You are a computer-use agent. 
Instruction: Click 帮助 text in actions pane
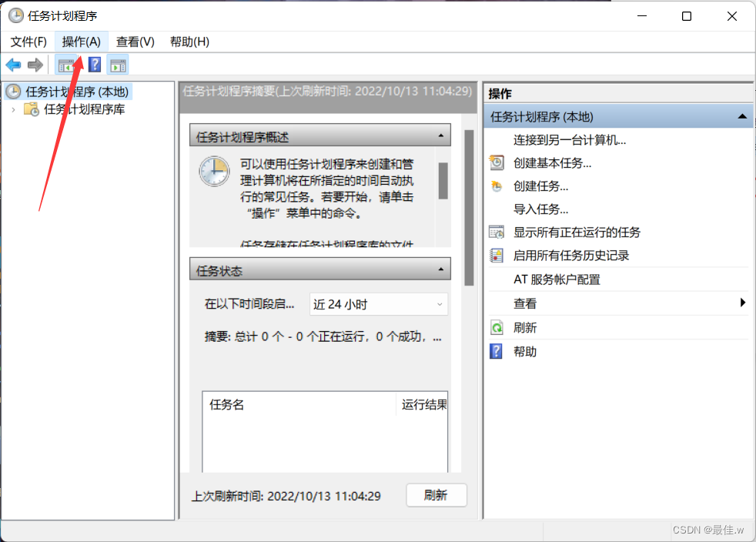click(x=524, y=352)
